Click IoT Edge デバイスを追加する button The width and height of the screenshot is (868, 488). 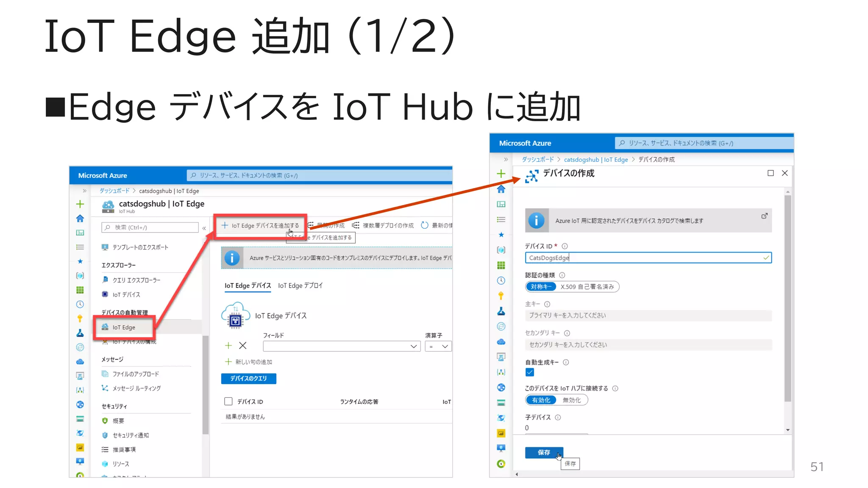(x=260, y=225)
